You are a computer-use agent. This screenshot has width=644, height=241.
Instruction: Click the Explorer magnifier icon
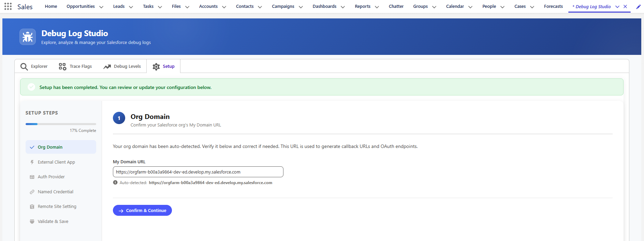[24, 66]
